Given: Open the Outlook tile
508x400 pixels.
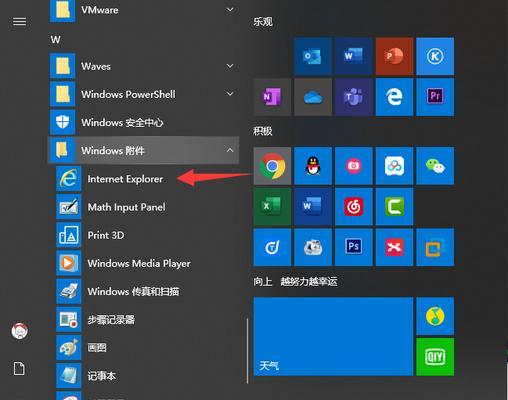Looking at the screenshot, I should (313, 56).
